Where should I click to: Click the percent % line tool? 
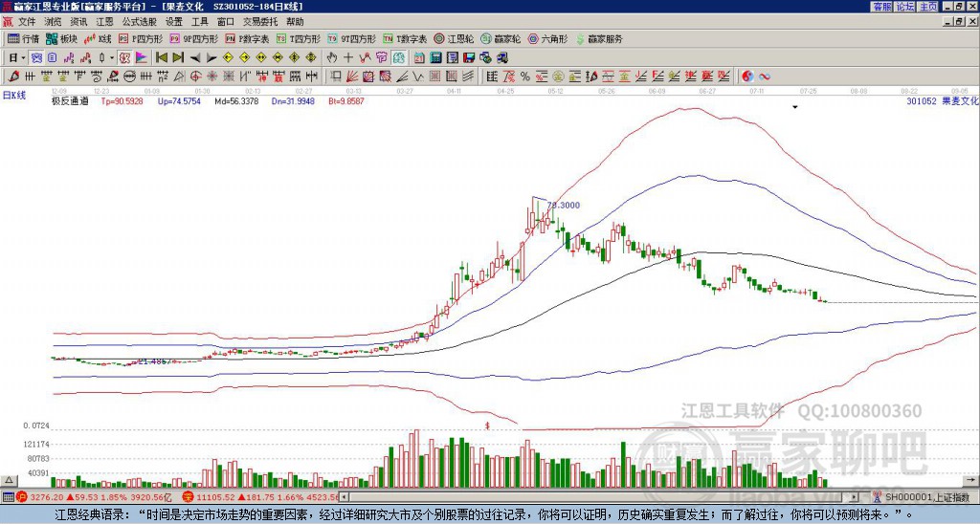[x=525, y=76]
